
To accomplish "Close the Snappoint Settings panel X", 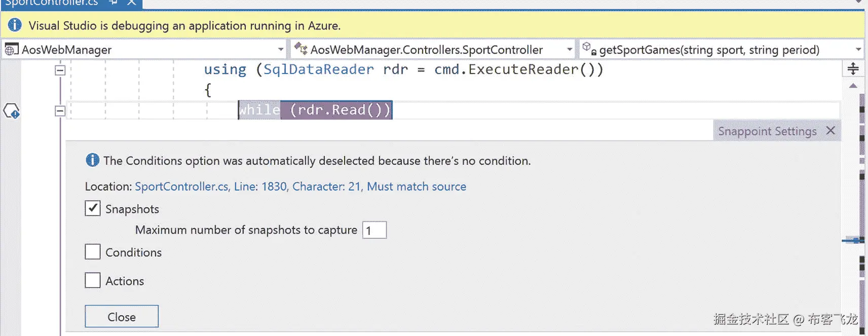I will [x=830, y=131].
